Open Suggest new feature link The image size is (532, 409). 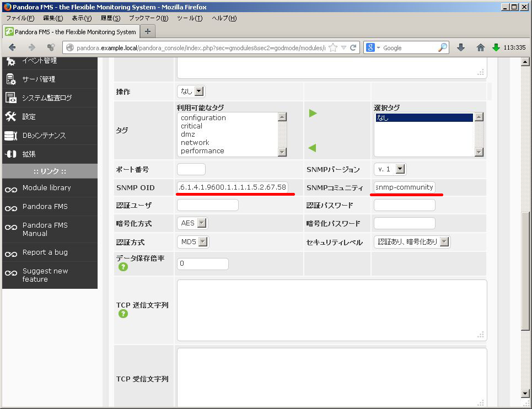click(x=45, y=275)
